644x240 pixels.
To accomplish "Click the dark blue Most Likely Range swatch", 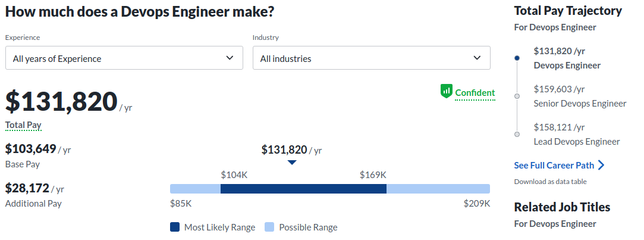I will [x=175, y=227].
